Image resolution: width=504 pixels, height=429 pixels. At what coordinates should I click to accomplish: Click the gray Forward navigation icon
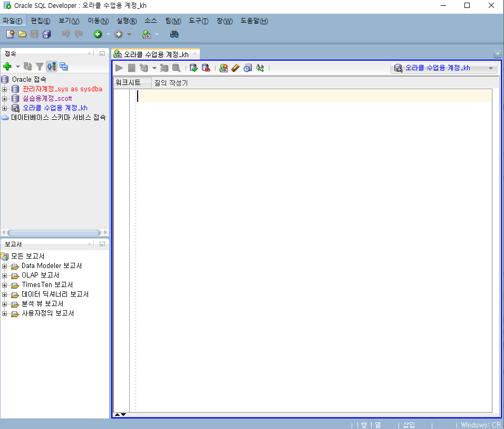coord(118,34)
